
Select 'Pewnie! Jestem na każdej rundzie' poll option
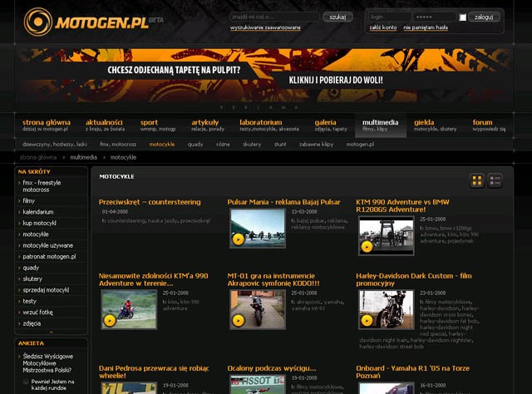coord(26,382)
